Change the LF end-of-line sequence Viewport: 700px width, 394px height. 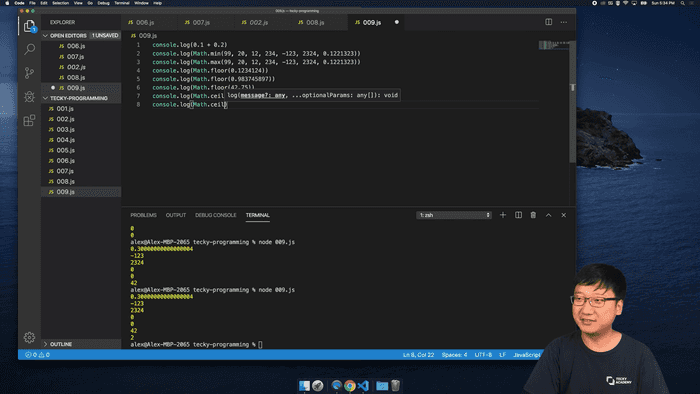point(503,355)
